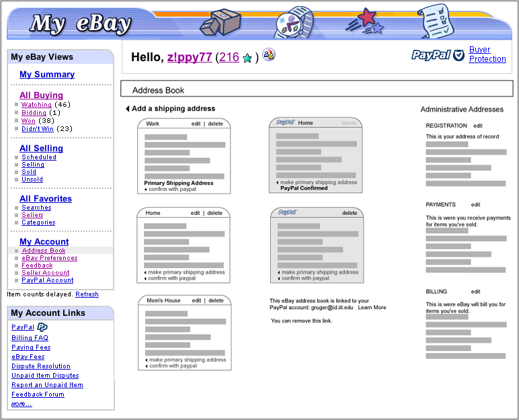Image resolution: width=519 pixels, height=420 pixels.
Task: Open Feedback under My Account
Action: pyautogui.click(x=37, y=265)
